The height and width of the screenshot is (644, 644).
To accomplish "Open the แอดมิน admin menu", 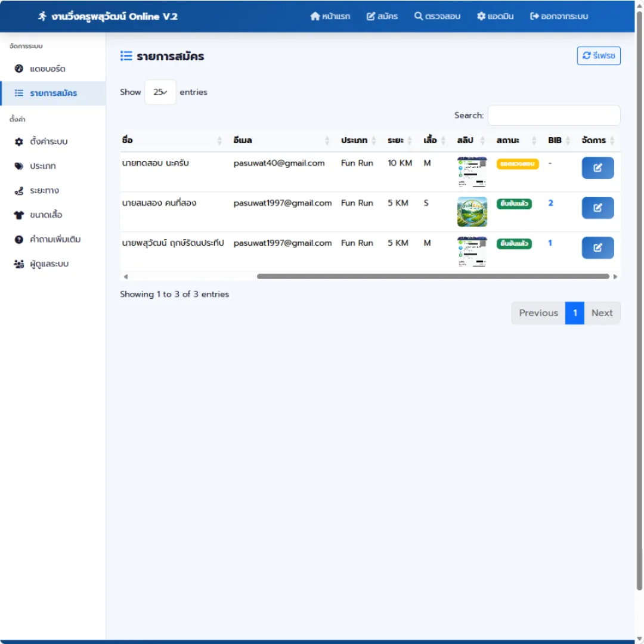I will [x=495, y=17].
